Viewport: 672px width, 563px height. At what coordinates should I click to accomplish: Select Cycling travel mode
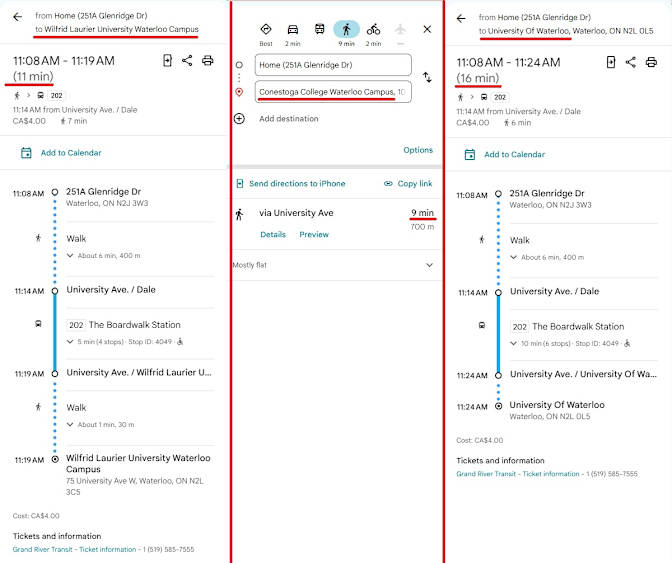(x=373, y=34)
